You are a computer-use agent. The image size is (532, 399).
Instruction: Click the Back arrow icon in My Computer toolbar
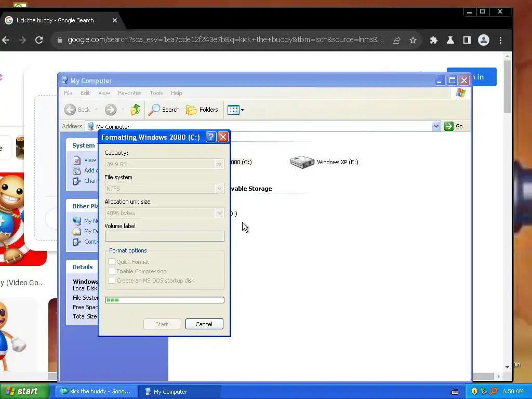click(70, 110)
